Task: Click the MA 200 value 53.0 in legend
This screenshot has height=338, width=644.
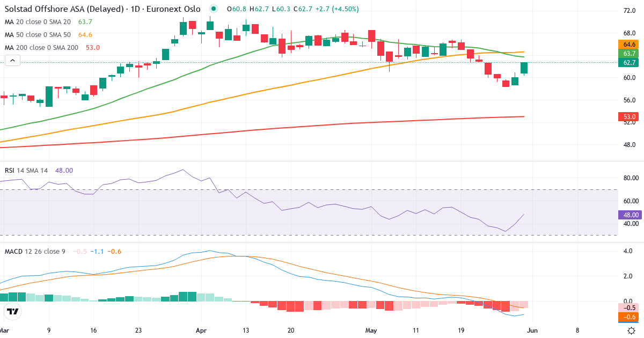Action: tap(93, 47)
